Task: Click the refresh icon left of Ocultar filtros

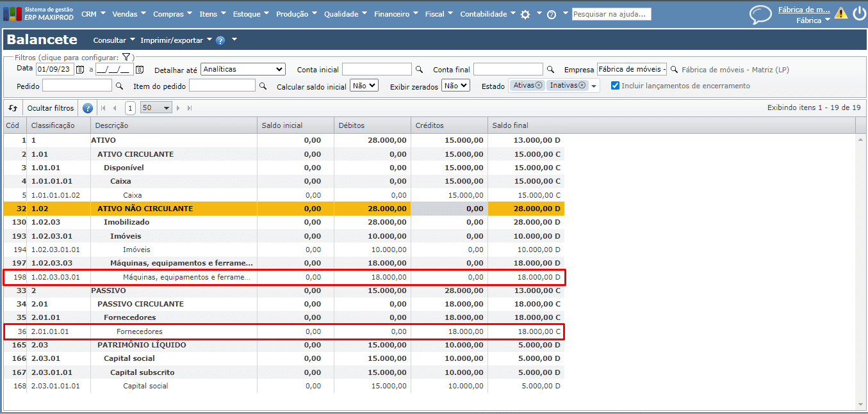Action: pos(13,108)
